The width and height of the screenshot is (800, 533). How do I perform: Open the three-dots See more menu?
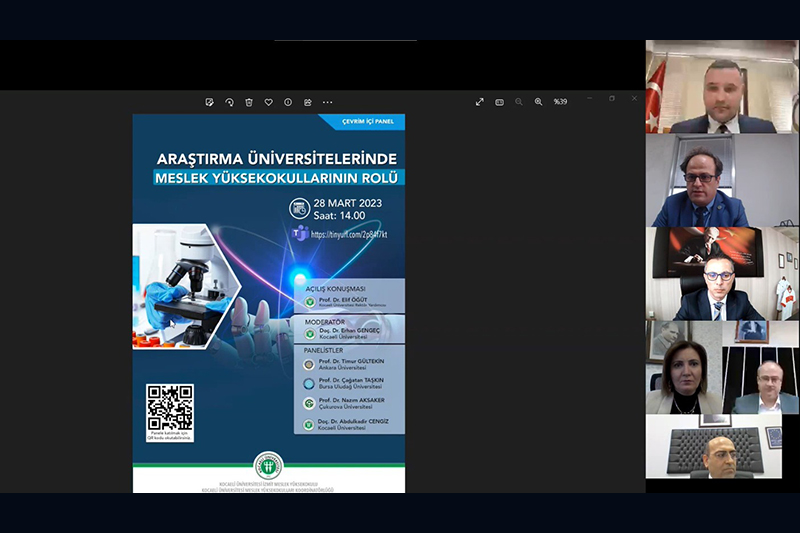[327, 102]
